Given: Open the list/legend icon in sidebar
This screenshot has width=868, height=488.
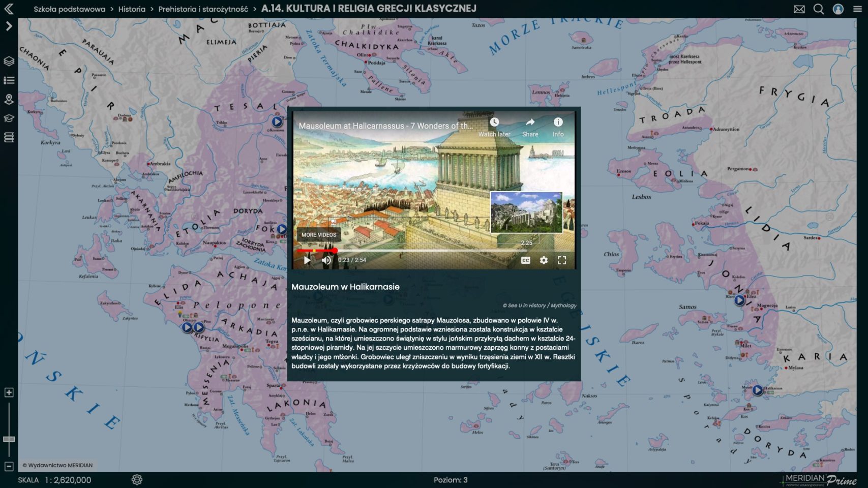Looking at the screenshot, I should [9, 80].
